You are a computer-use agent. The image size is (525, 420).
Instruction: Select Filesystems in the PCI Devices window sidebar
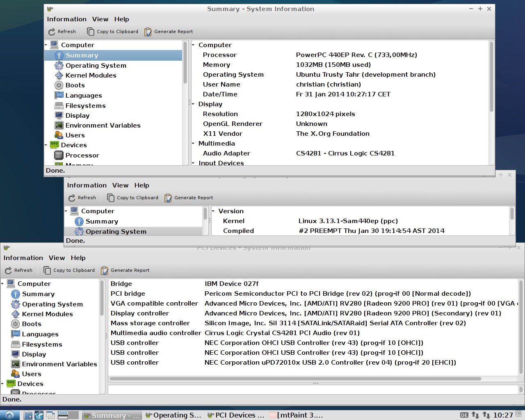click(x=42, y=345)
